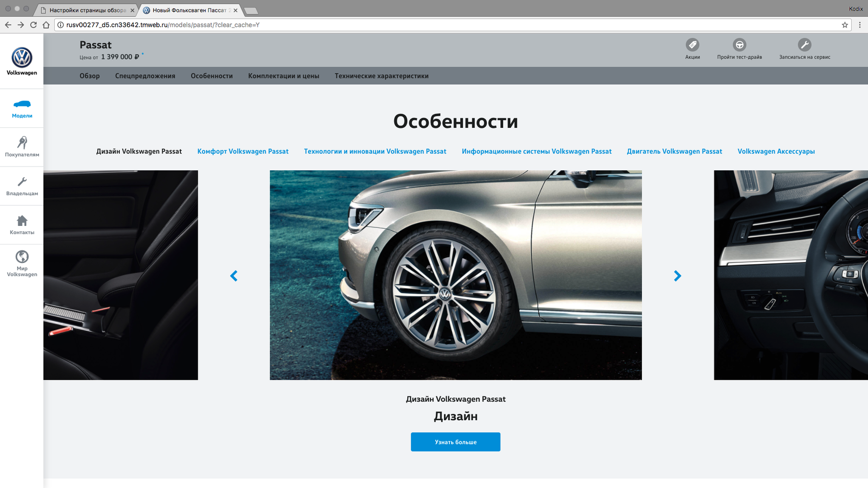Switch to the Настройки страницы обзора browser tab
Image resolution: width=868 pixels, height=488 pixels.
pos(87,10)
